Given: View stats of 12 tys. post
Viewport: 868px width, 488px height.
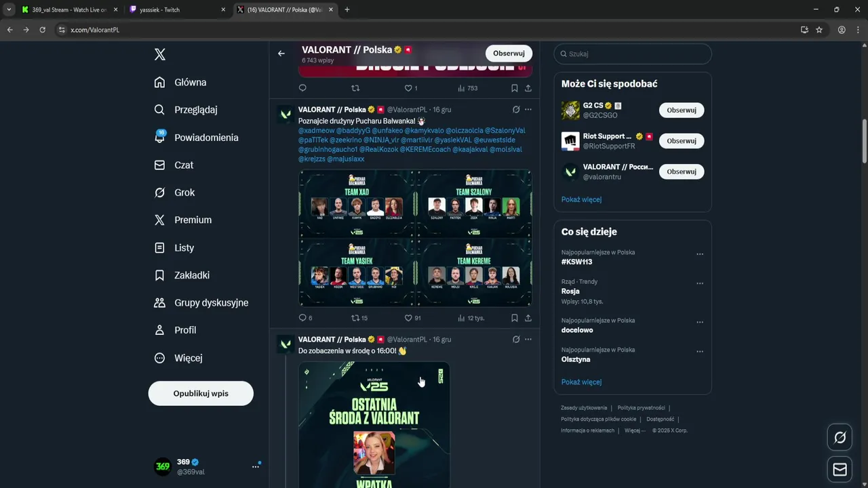Looking at the screenshot, I should click(x=471, y=318).
